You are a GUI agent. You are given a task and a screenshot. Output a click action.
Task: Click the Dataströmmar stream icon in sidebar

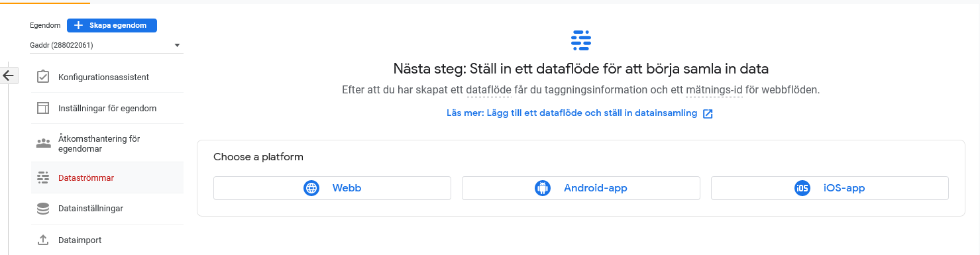[x=43, y=178]
